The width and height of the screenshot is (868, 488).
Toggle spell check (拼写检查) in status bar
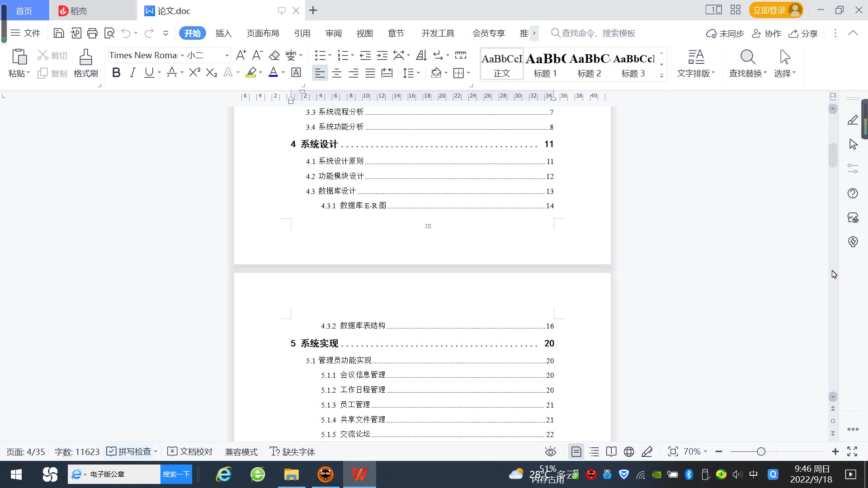pyautogui.click(x=129, y=451)
